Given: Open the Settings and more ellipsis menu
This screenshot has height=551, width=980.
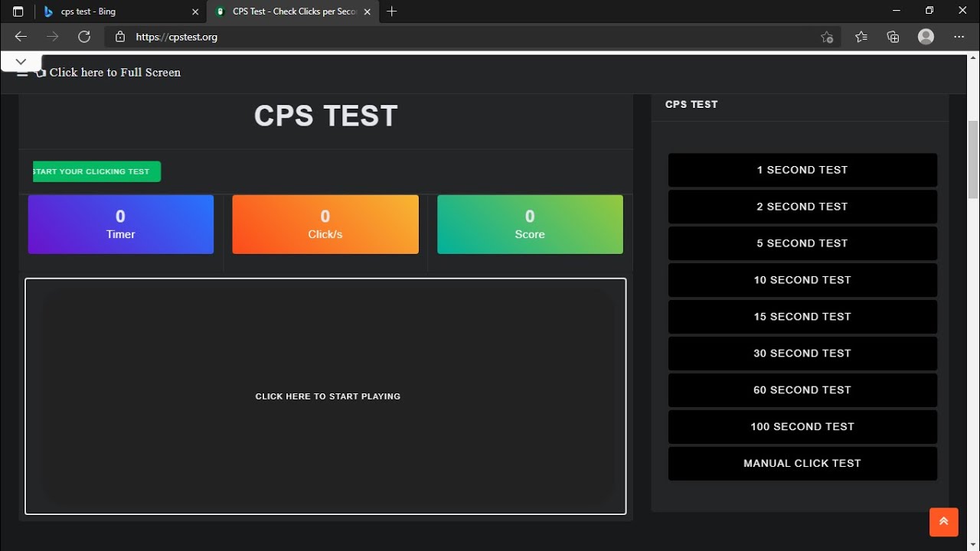Looking at the screenshot, I should pos(959,37).
